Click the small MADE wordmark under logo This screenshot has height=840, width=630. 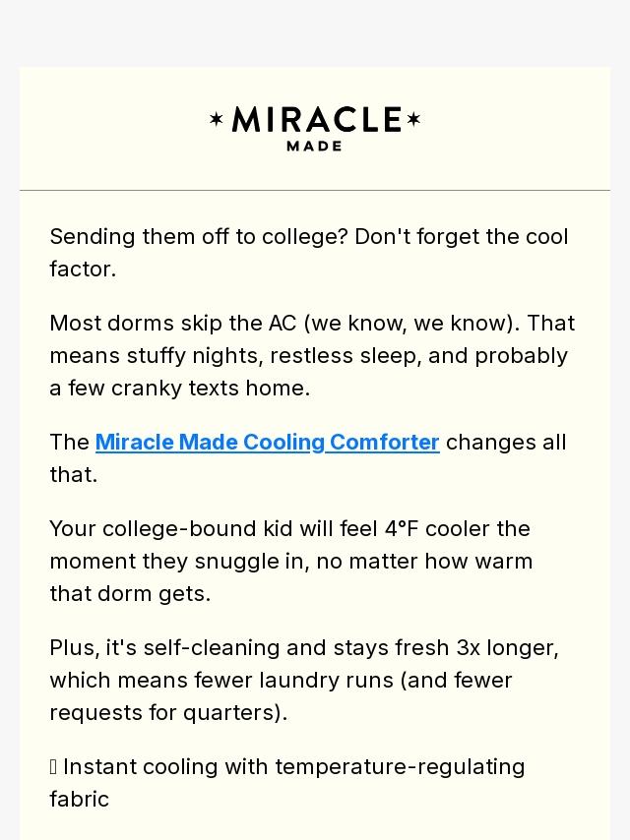[315, 147]
